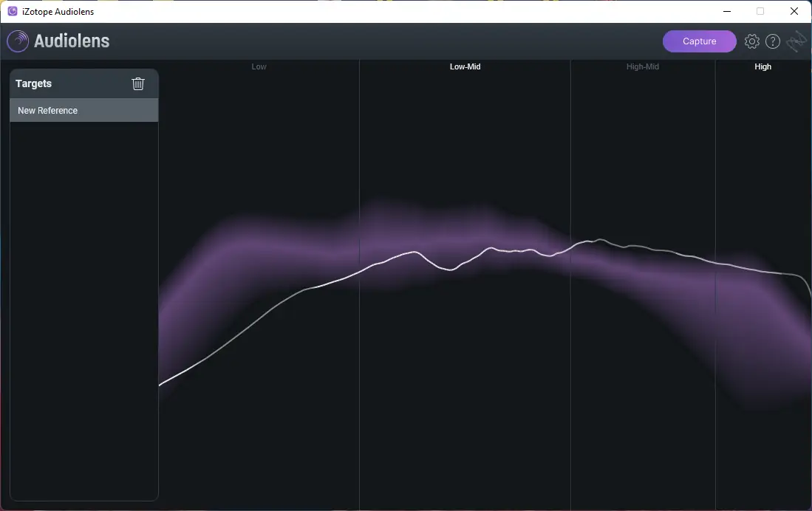
Task: Delete target with the trash can icon
Action: coord(137,84)
